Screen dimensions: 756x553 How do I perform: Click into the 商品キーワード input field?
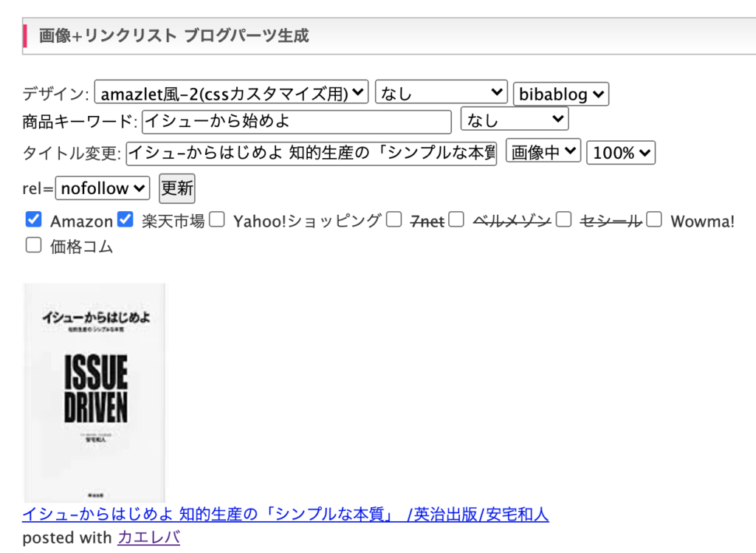click(297, 122)
